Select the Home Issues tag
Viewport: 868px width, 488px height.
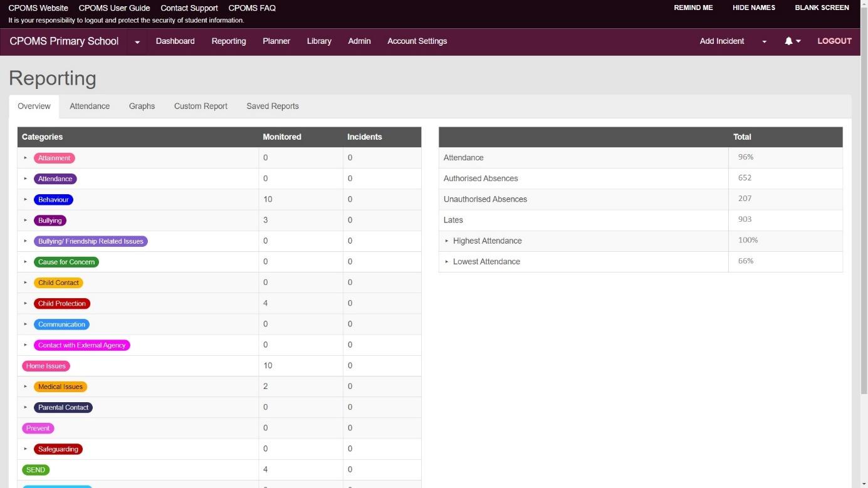tap(46, 366)
